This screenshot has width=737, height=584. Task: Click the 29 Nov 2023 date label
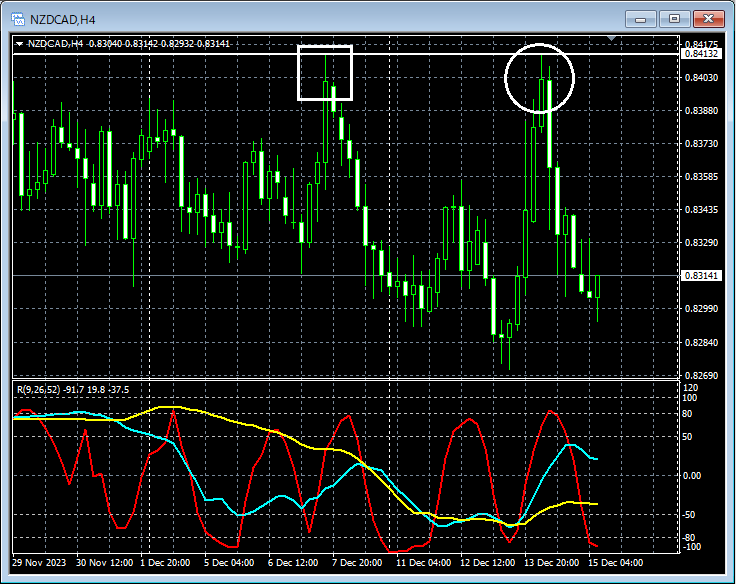point(39,563)
